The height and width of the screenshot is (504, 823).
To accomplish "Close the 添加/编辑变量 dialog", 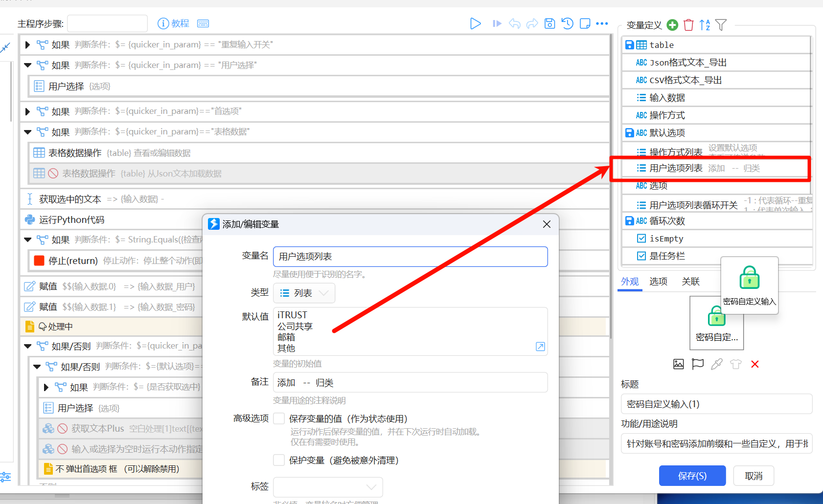I will click(547, 224).
